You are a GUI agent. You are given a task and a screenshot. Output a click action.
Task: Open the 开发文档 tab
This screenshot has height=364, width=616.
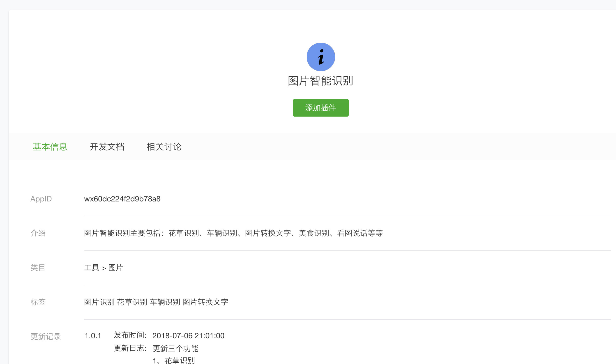click(x=107, y=147)
